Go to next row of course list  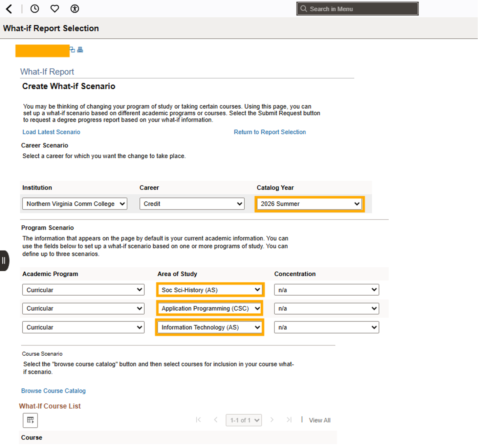(272, 420)
